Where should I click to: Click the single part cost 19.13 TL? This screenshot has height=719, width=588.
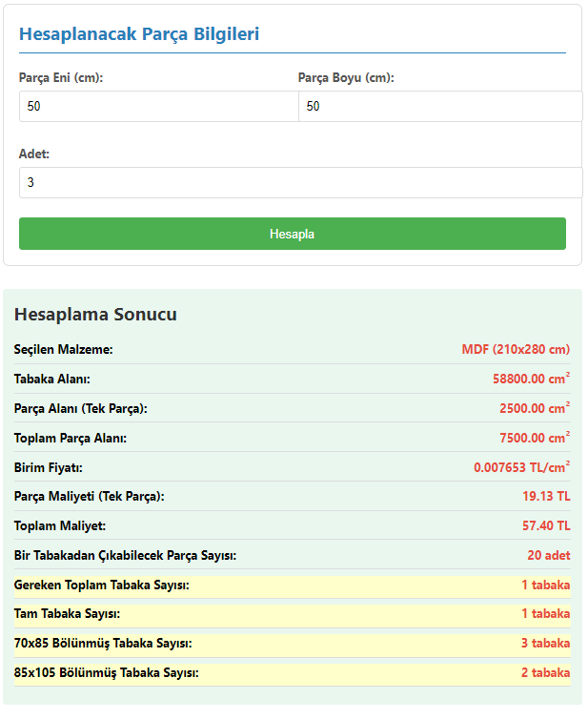[546, 497]
